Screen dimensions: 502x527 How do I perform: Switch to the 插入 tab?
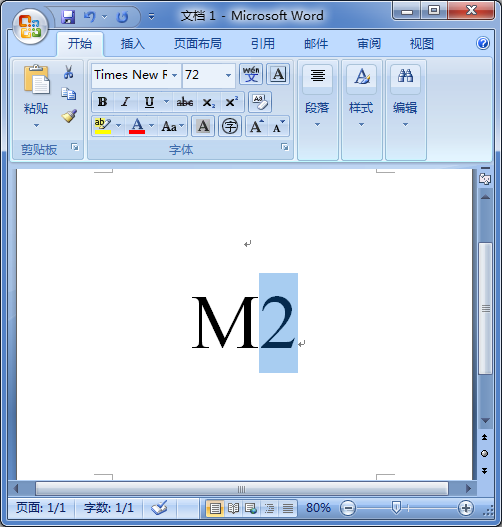132,44
